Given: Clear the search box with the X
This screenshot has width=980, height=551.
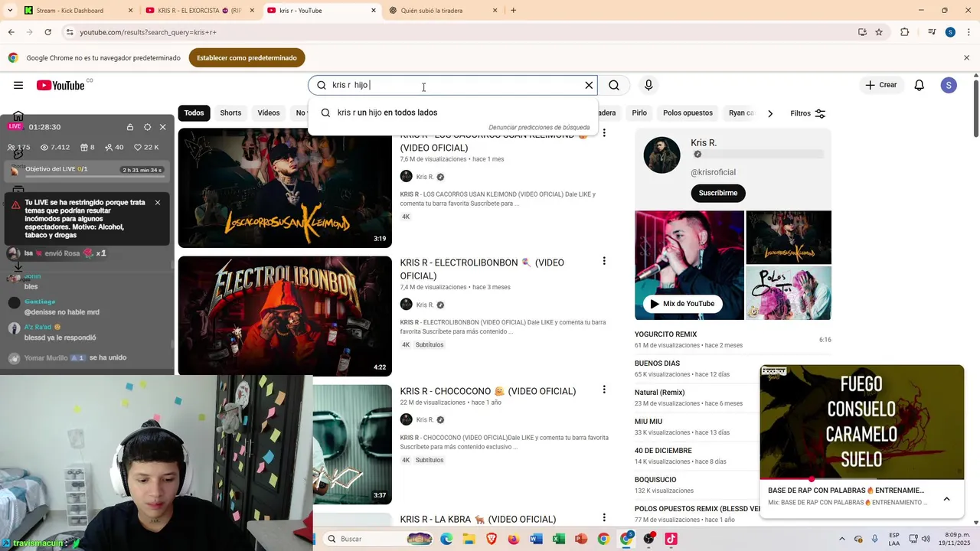Looking at the screenshot, I should 589,85.
